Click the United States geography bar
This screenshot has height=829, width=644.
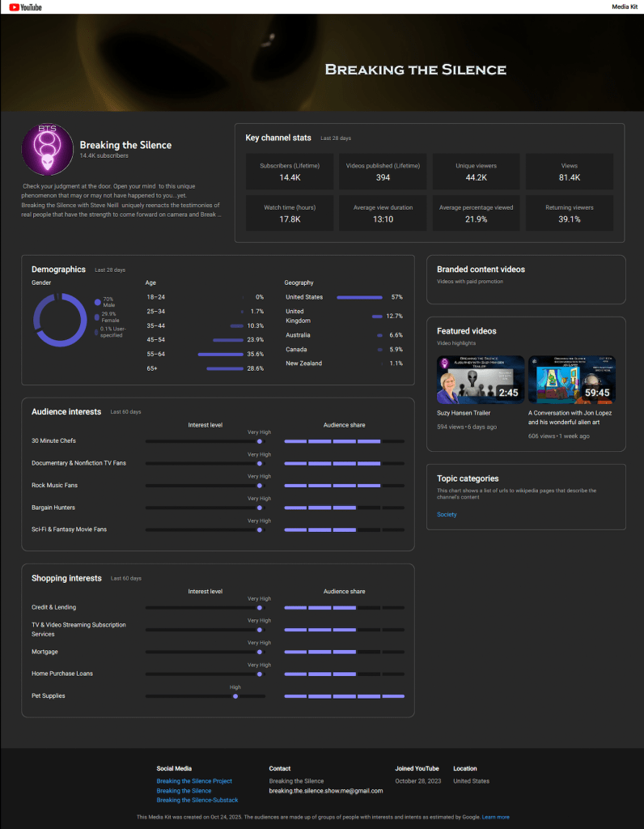pos(359,297)
